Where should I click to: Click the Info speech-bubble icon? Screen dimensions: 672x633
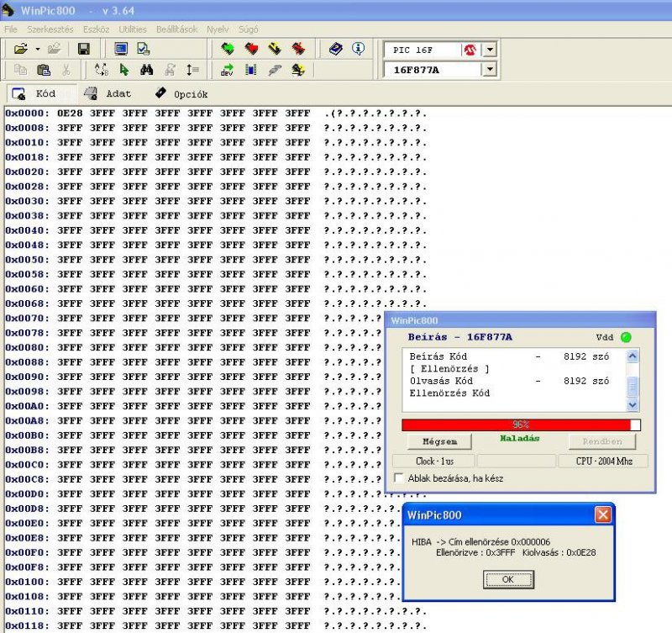click(359, 49)
